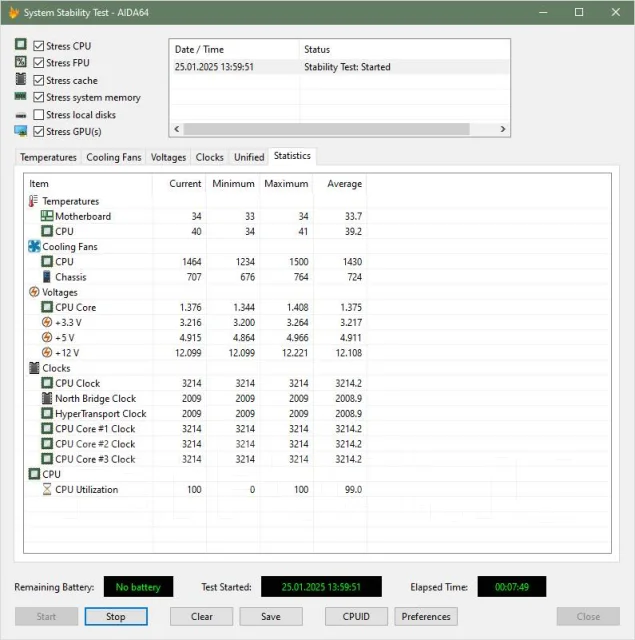Click the Item column header

(x=88, y=184)
